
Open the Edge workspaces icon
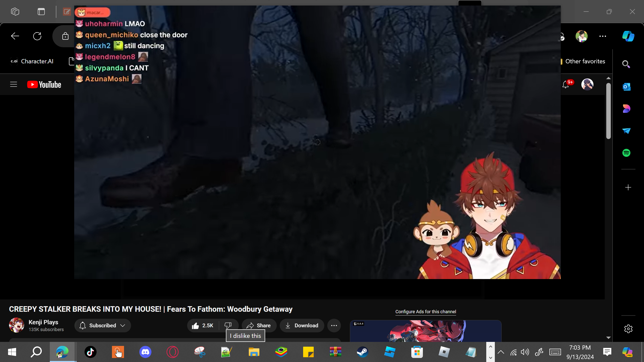(x=15, y=12)
